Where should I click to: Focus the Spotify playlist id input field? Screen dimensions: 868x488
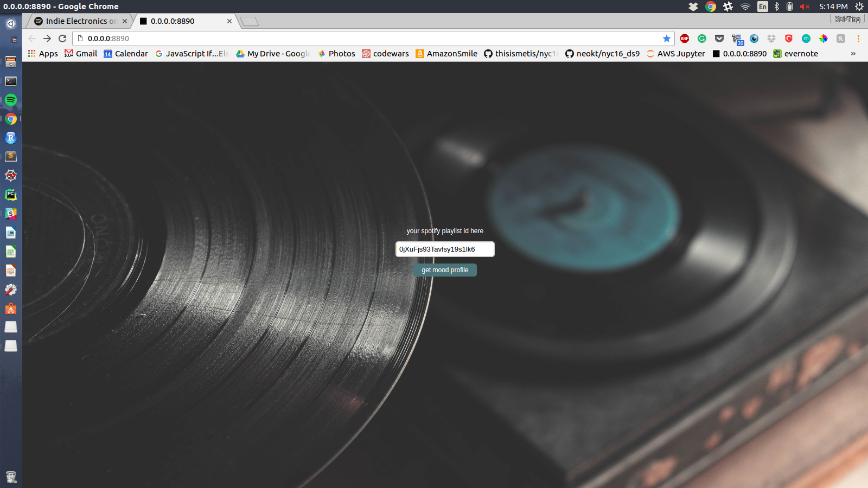[x=445, y=249]
